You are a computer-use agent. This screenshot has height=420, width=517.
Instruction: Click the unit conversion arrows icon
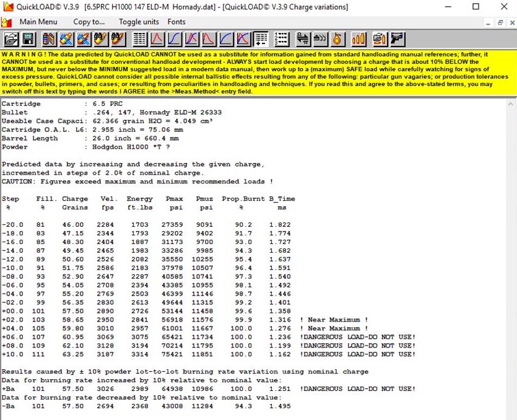302,39
